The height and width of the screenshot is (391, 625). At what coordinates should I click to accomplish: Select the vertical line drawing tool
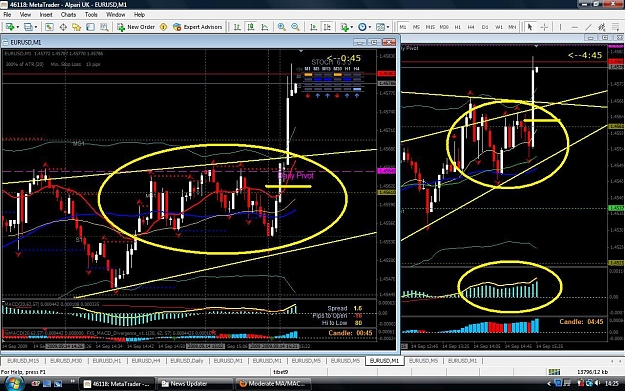coord(560,27)
